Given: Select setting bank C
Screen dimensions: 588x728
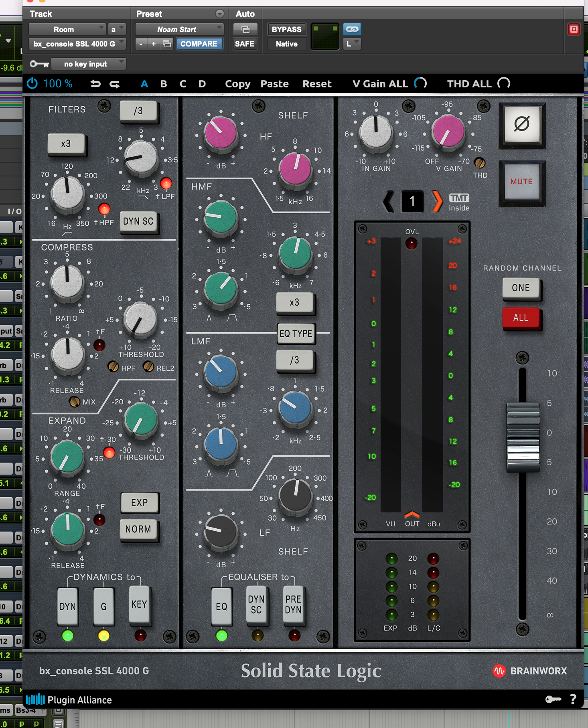Looking at the screenshot, I should [183, 84].
